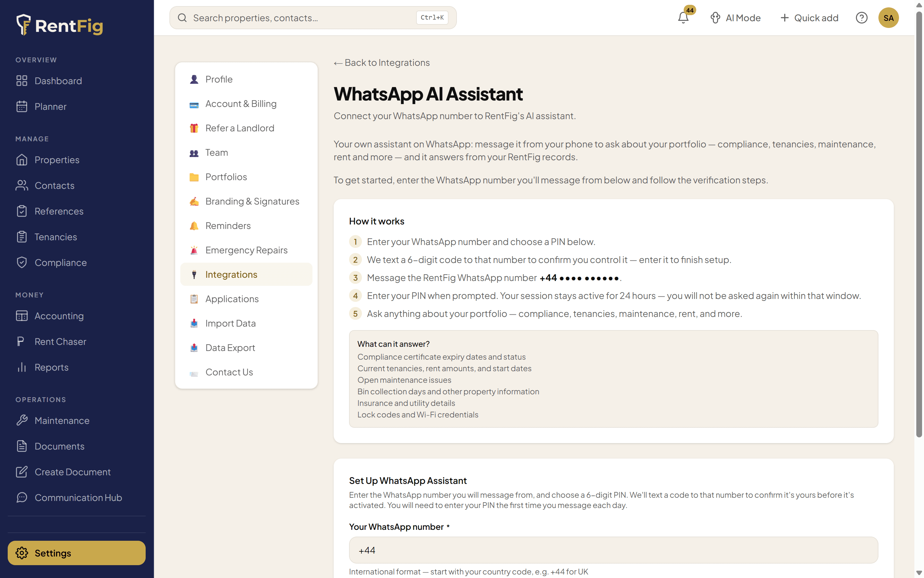
Task: Open the notifications bell icon
Action: (x=683, y=18)
